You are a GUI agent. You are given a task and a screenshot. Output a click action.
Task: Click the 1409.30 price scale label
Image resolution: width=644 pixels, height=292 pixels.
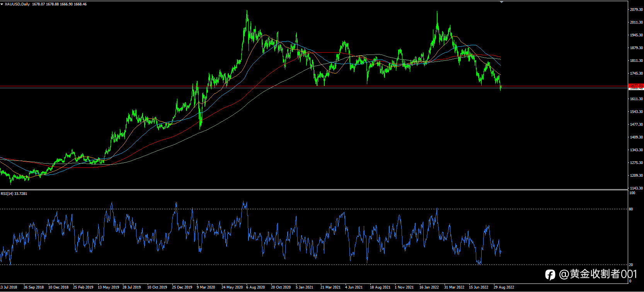click(636, 137)
